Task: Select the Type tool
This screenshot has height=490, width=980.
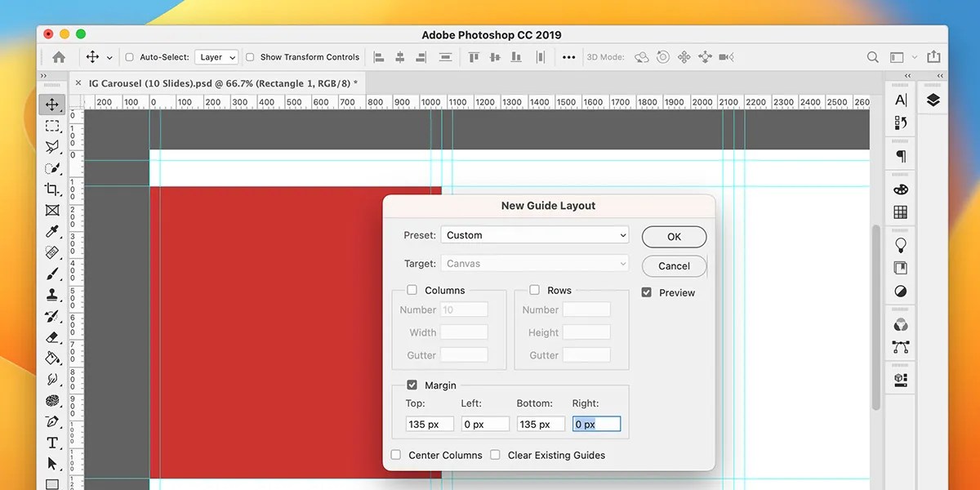Action: tap(52, 443)
